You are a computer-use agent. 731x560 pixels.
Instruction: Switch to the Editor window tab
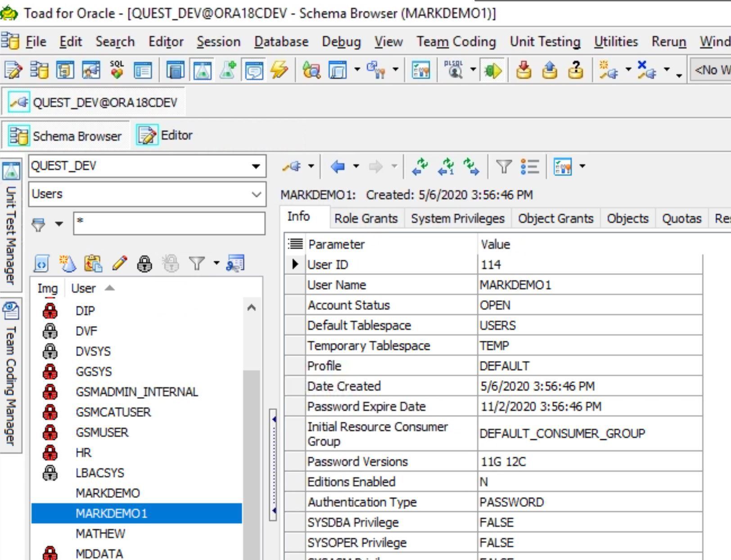click(x=165, y=135)
